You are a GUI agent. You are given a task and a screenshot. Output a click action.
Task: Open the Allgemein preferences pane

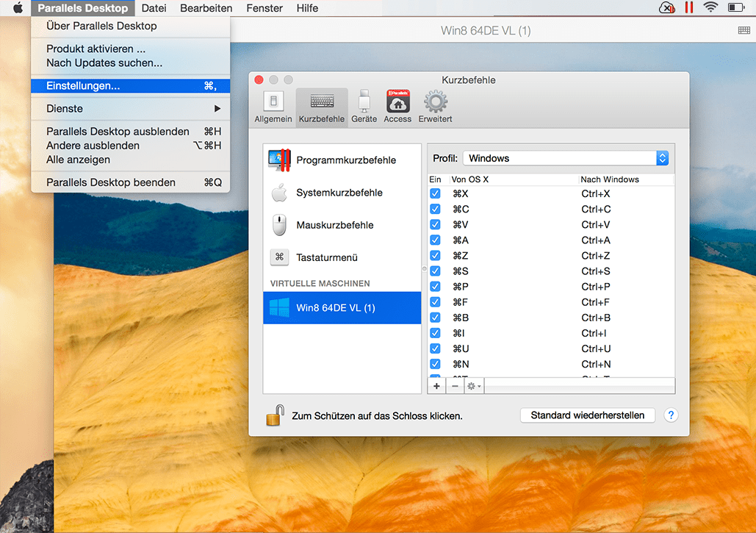[273, 105]
